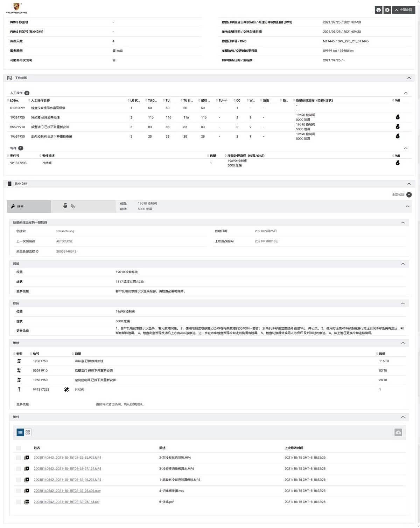Click the 1 count badge beside 零件
420x528 pixels.
pyautogui.click(x=21, y=148)
